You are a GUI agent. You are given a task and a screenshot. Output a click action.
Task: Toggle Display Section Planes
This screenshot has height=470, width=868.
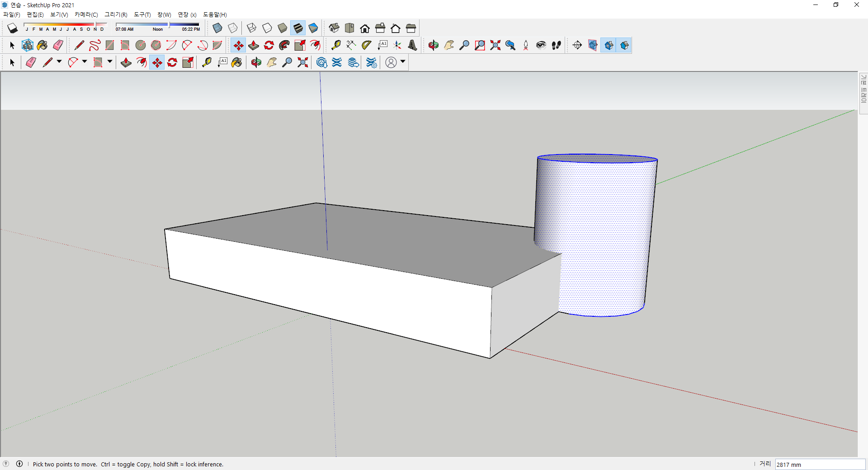593,45
